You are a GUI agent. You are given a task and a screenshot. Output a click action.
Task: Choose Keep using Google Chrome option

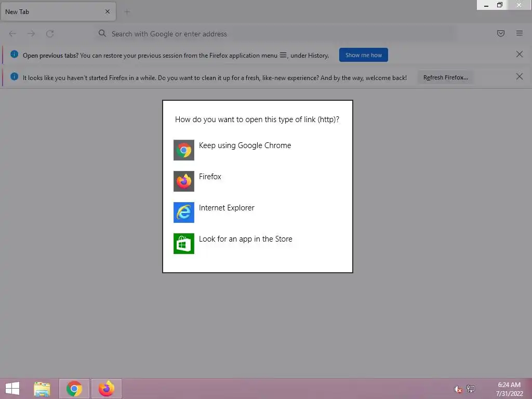258,150
